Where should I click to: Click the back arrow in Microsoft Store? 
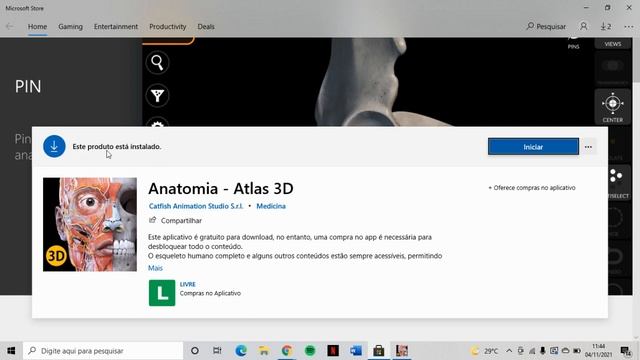pyautogui.click(x=9, y=27)
